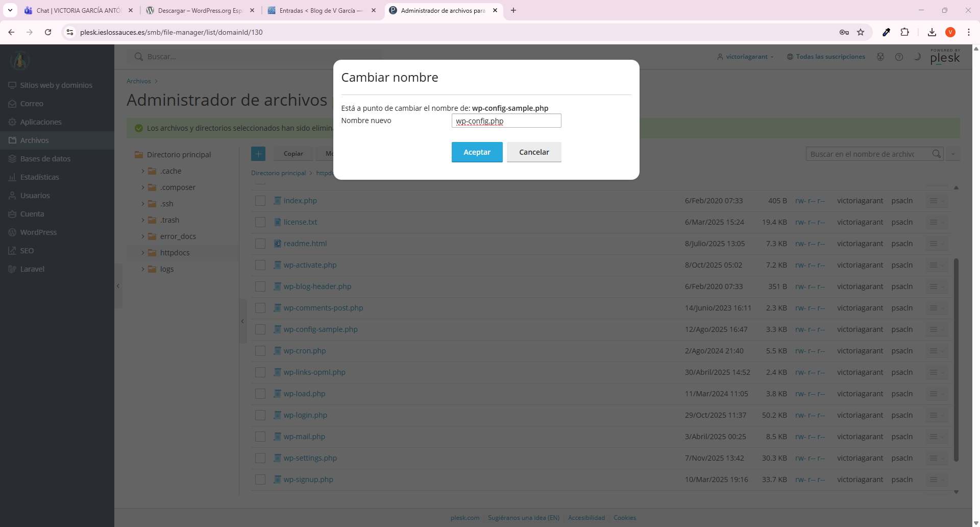Confirm rename with Aceptar button
Screen dimensions: 980x527
[x=477, y=152]
